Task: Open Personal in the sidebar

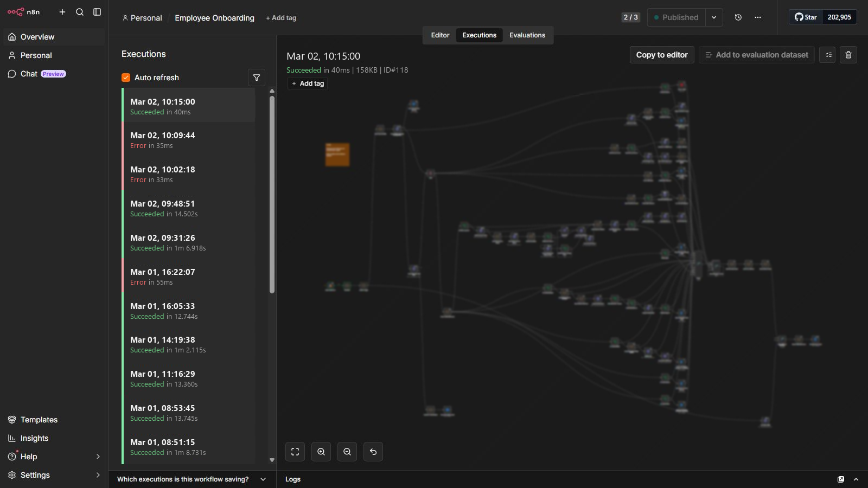Action: pyautogui.click(x=54, y=55)
